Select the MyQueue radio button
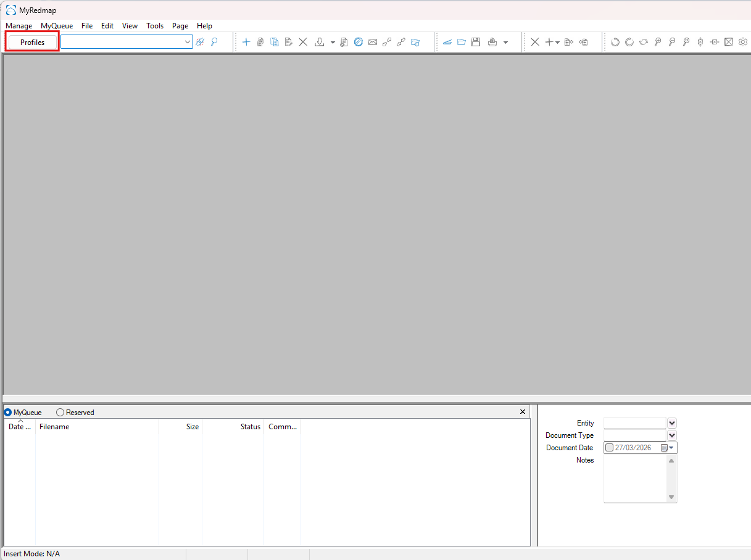The width and height of the screenshot is (751, 560). [8, 412]
